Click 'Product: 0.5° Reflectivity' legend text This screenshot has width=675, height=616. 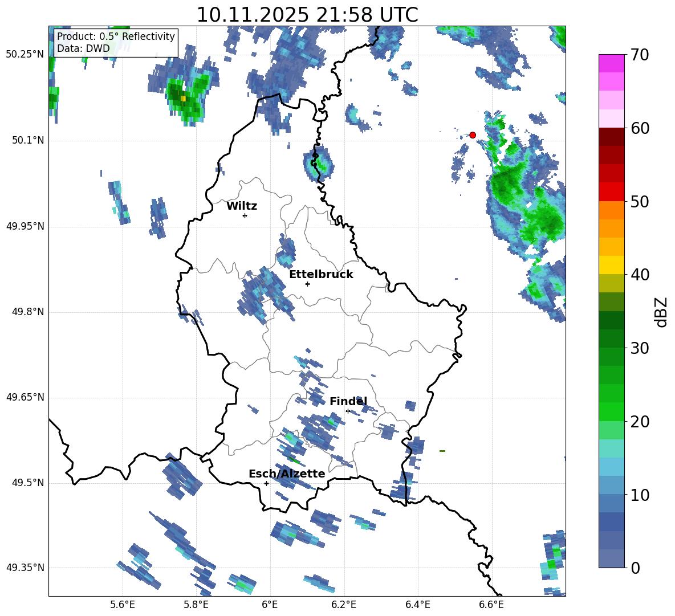(x=116, y=36)
